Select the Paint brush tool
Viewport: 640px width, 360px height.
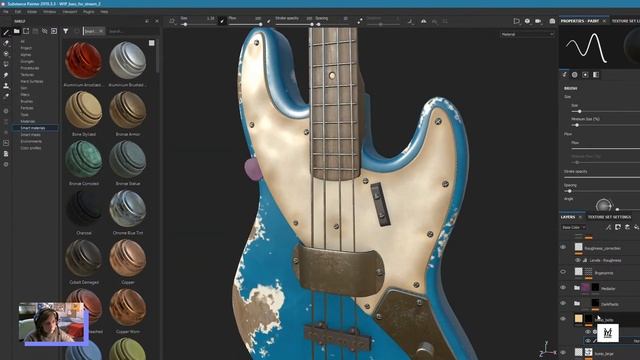[x=6, y=32]
